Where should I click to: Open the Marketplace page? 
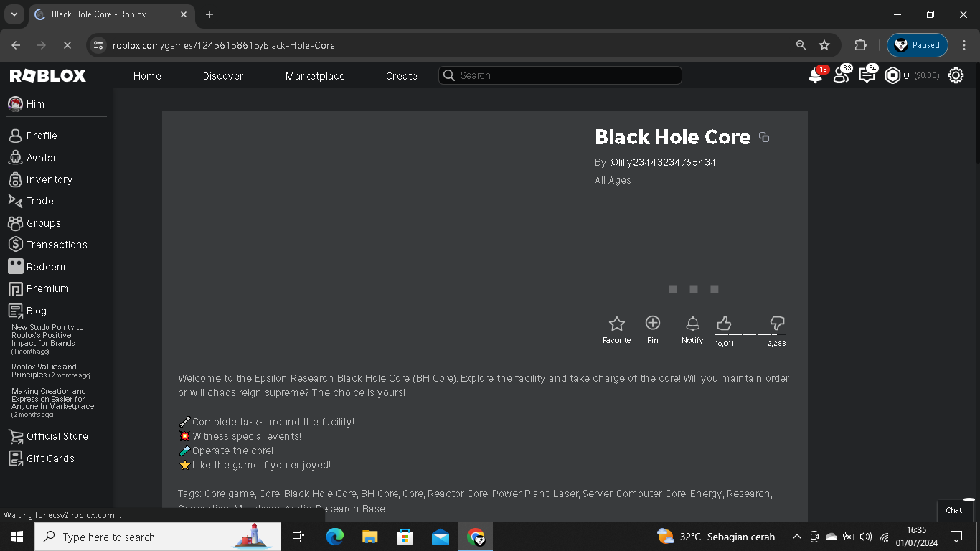pos(315,76)
